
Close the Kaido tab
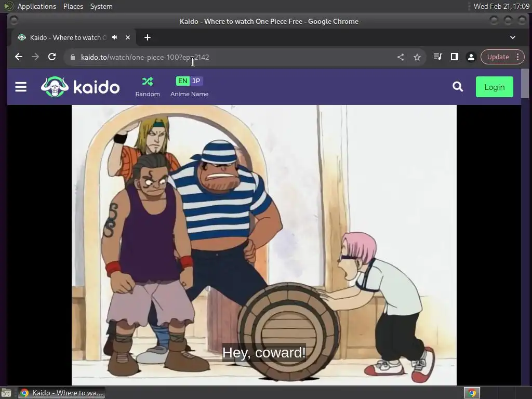tap(128, 37)
